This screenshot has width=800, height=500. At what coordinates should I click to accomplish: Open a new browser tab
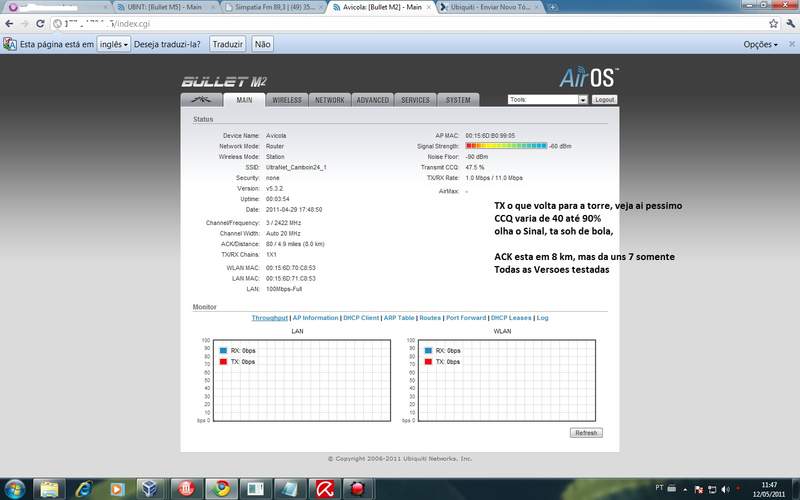553,7
